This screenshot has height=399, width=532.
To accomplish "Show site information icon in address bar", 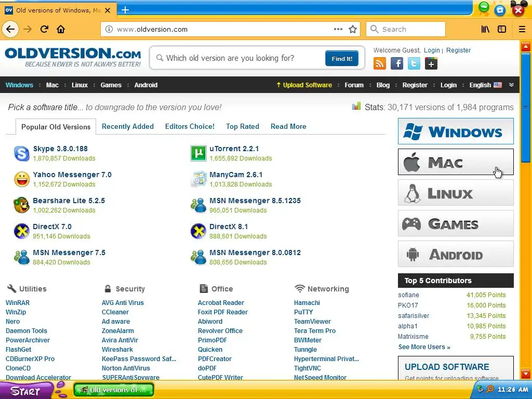I will click(x=109, y=29).
